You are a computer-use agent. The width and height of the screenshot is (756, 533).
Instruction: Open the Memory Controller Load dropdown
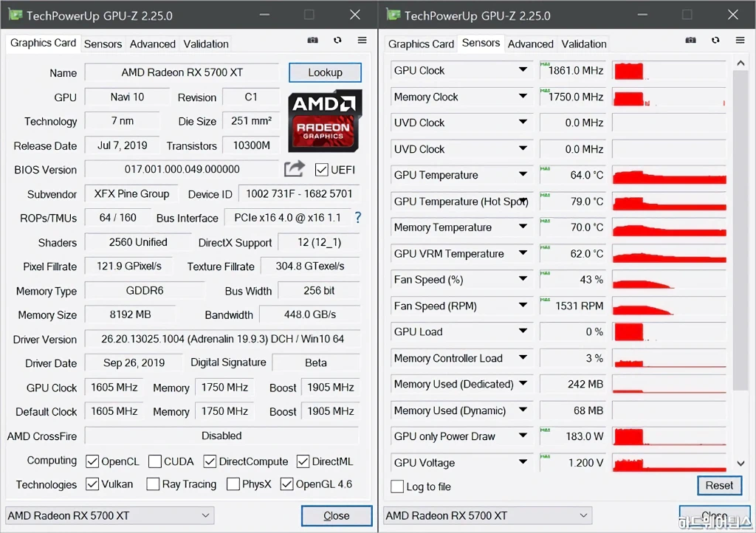[x=523, y=357]
